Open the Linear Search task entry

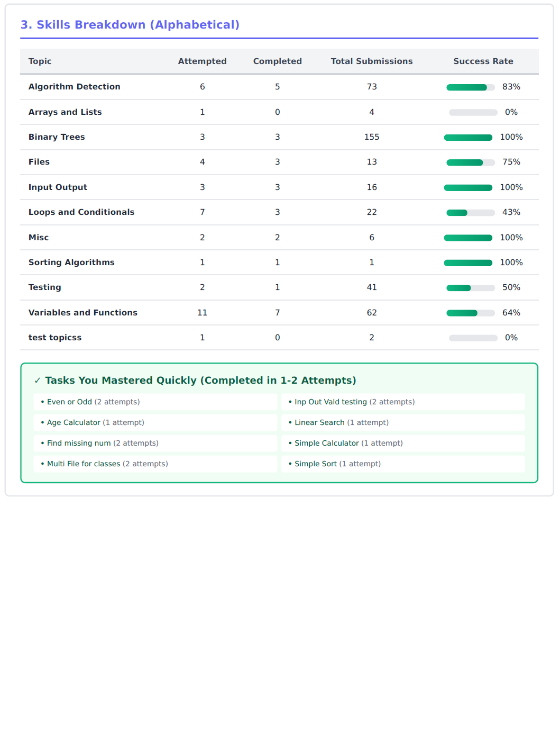[319, 423]
